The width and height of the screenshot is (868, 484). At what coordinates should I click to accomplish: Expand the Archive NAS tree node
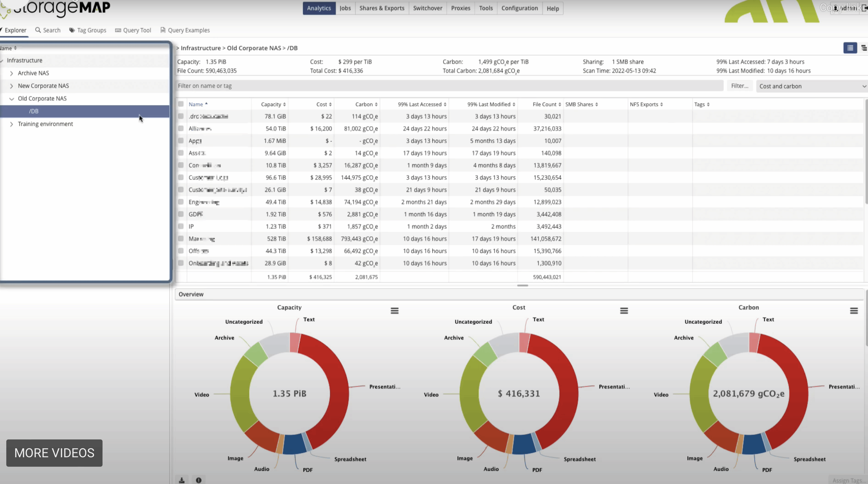12,73
